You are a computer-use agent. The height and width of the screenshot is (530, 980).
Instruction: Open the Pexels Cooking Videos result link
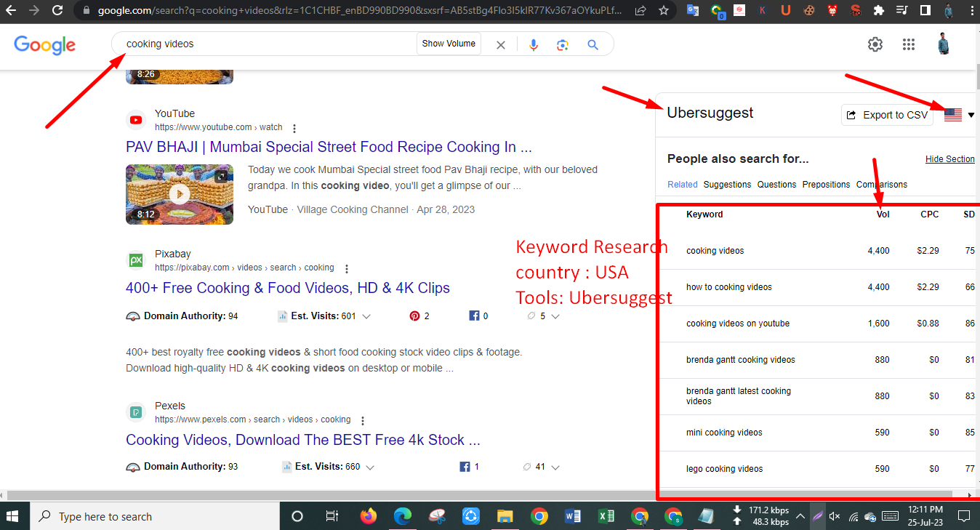(x=303, y=440)
